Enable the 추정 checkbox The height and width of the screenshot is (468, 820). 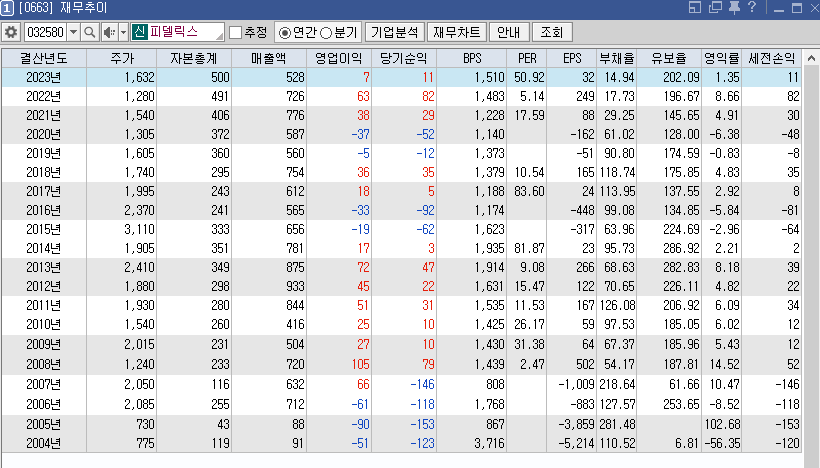pyautogui.click(x=235, y=32)
